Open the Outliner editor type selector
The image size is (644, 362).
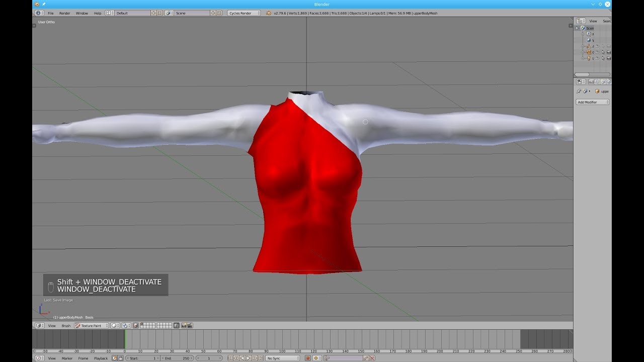[581, 21]
